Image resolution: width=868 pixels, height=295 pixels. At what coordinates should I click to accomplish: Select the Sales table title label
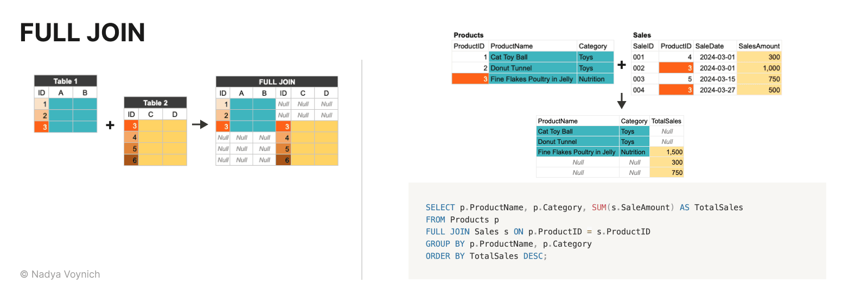pyautogui.click(x=642, y=35)
